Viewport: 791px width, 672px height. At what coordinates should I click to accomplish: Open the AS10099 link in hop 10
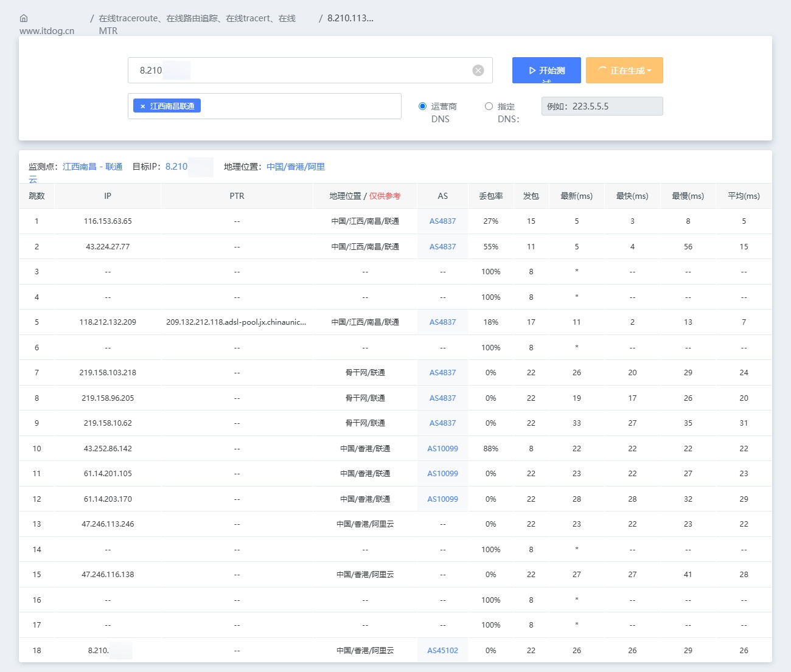tap(442, 449)
